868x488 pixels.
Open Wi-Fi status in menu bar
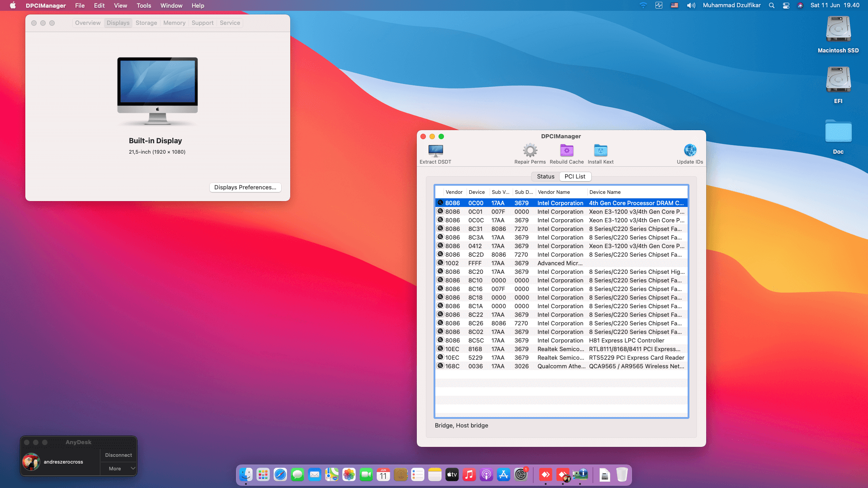click(643, 5)
